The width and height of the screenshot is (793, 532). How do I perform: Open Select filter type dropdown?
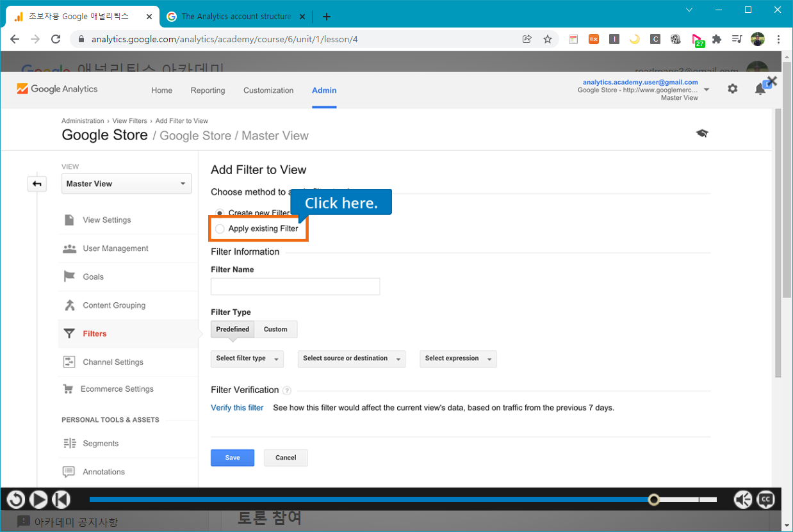point(247,359)
